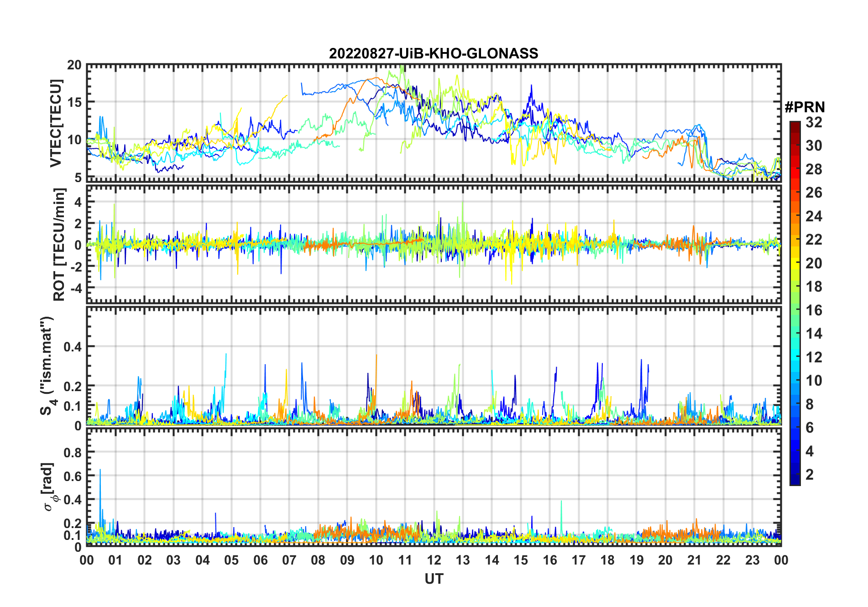Select PRN colorbar tick label 2
The image size is (868, 607).
click(x=810, y=475)
